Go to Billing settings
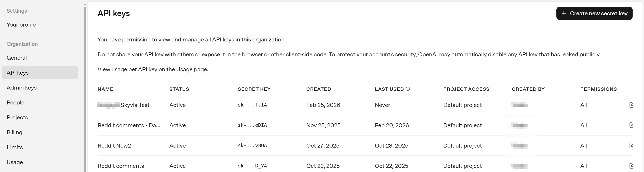644x172 pixels. coord(15,133)
